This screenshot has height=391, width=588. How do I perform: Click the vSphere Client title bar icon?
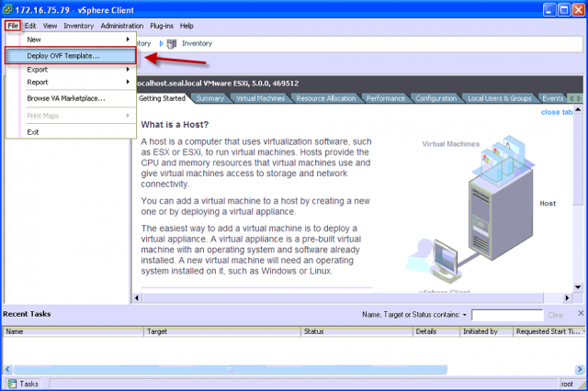click(7, 9)
